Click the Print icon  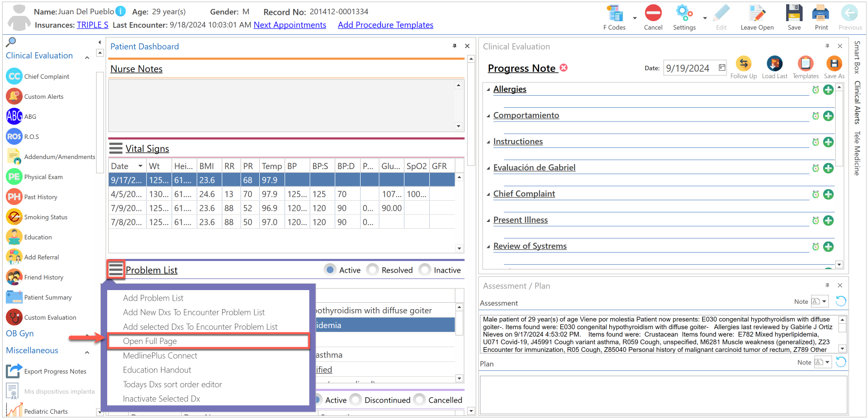(x=821, y=13)
